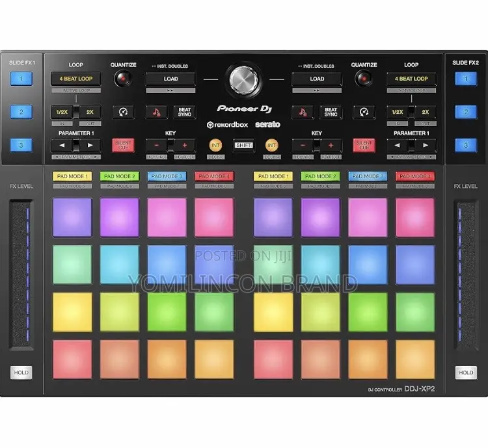488x448 pixels.
Task: Touch the left FX Level strip
Action: coord(21,274)
